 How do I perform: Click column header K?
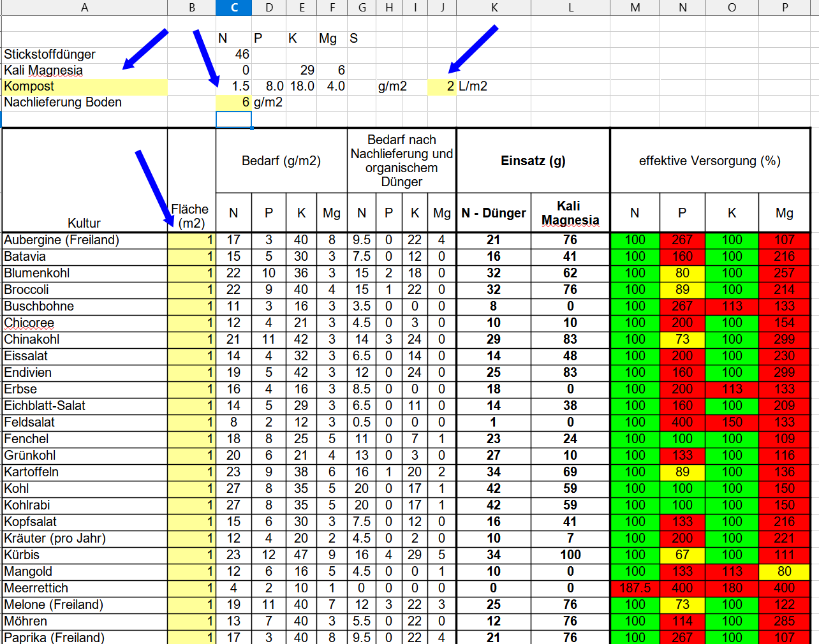(x=494, y=8)
